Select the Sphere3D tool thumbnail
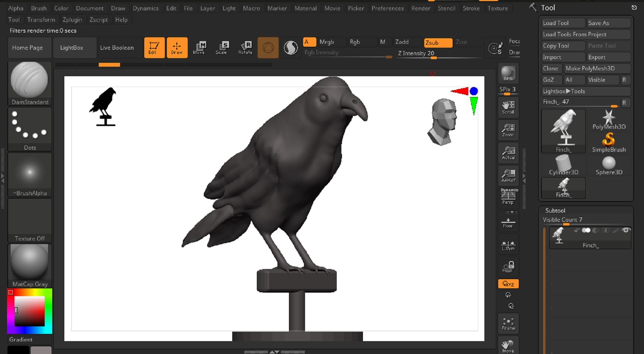This screenshot has height=354, width=644. tap(609, 165)
